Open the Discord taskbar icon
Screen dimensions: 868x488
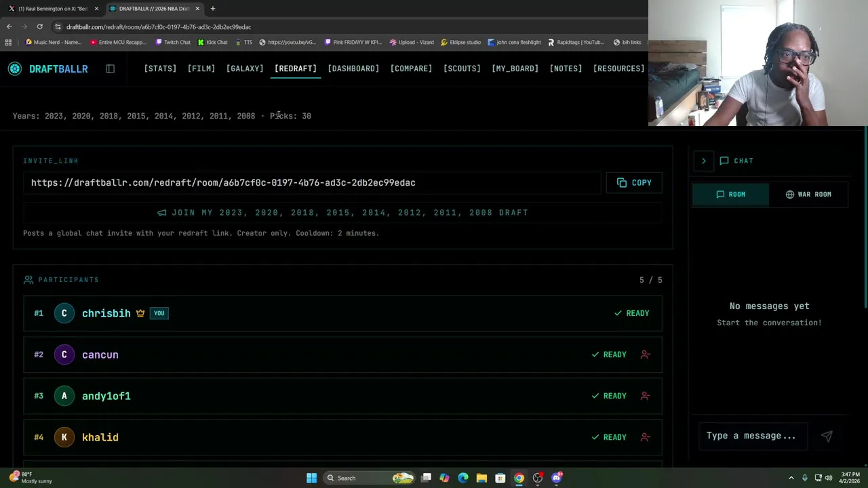pos(557,478)
